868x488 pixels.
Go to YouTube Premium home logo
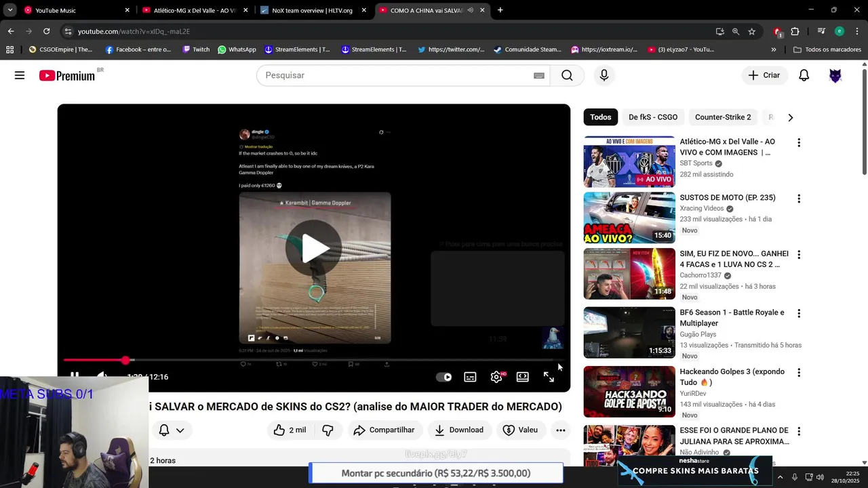[67, 76]
